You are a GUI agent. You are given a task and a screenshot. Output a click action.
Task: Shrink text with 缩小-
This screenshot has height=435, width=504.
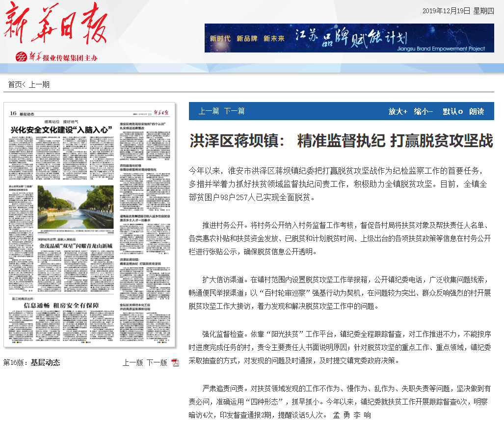coord(424,111)
